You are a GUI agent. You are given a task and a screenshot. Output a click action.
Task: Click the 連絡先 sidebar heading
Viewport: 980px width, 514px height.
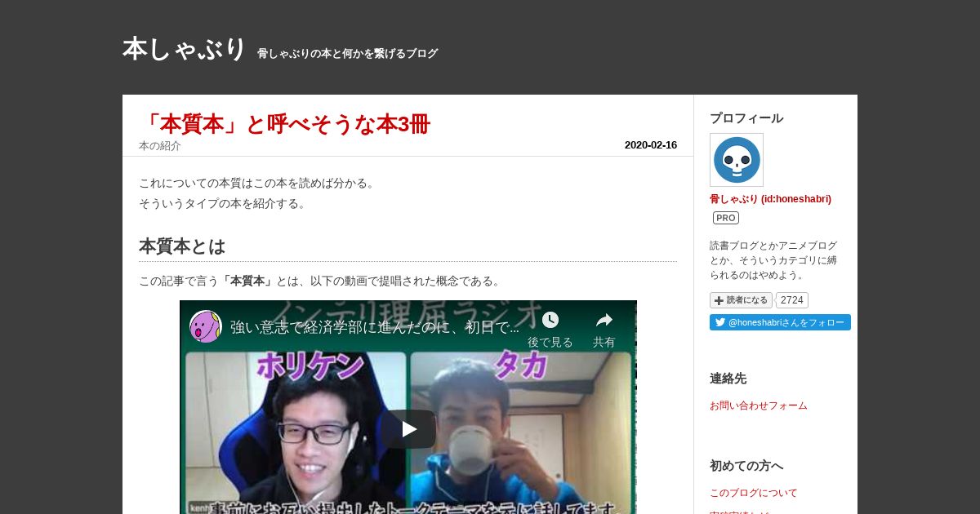(x=728, y=379)
